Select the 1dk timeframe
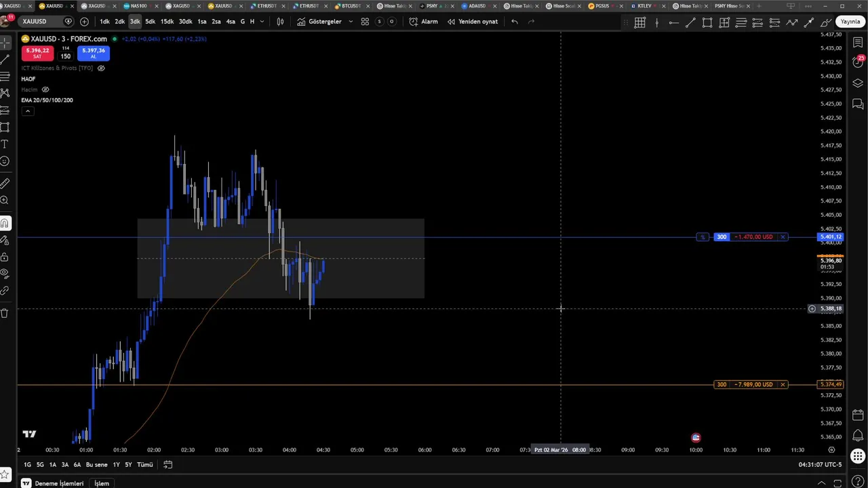This screenshot has width=868, height=488. click(x=104, y=22)
